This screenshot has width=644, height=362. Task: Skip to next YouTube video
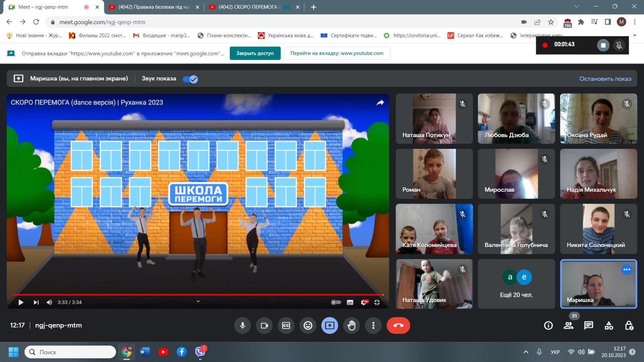(x=36, y=302)
